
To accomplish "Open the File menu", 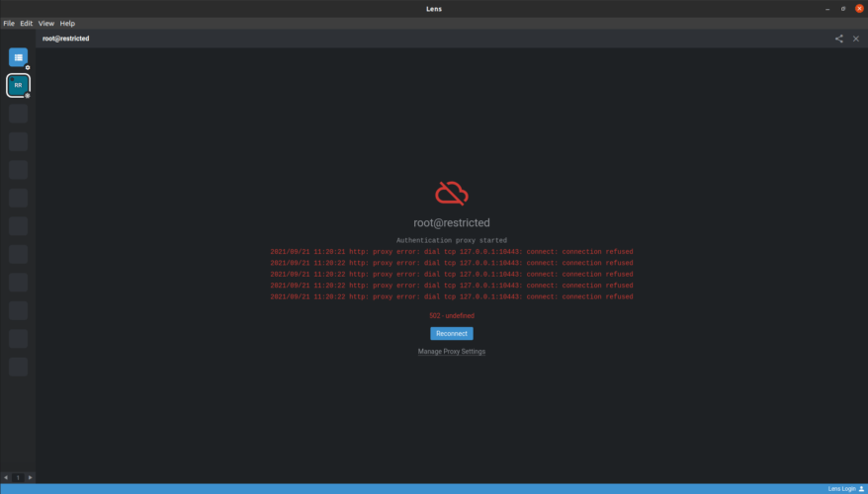I will 9,24.
